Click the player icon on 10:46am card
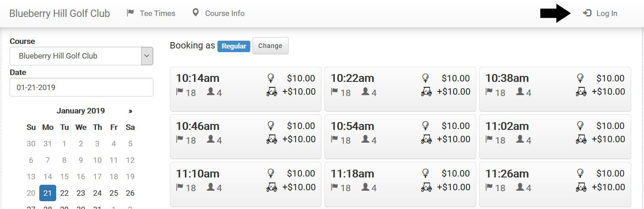The width and height of the screenshot is (644, 209). (211, 139)
